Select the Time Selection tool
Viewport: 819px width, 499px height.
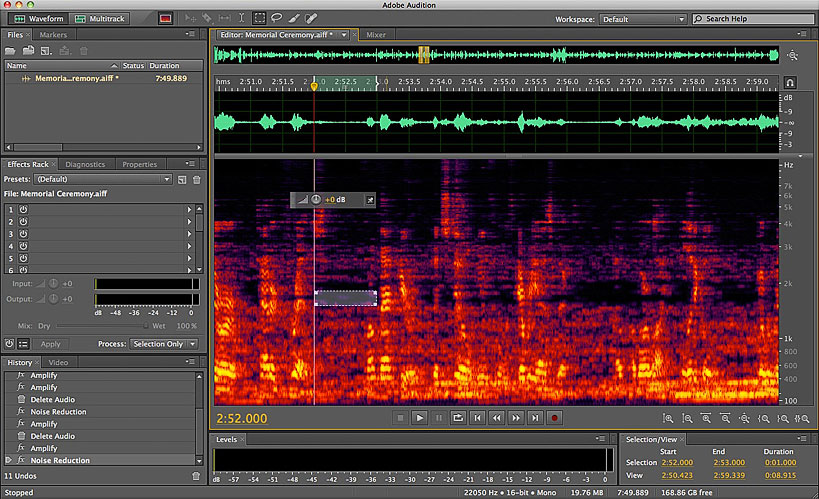click(241, 18)
